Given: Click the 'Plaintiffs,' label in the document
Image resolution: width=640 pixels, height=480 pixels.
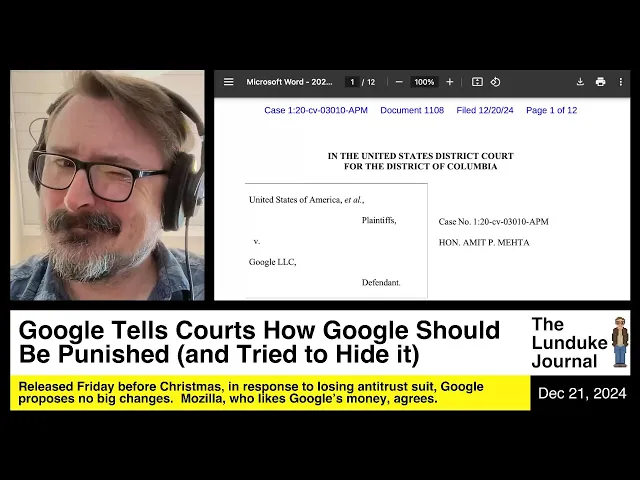Looking at the screenshot, I should coord(379,220).
